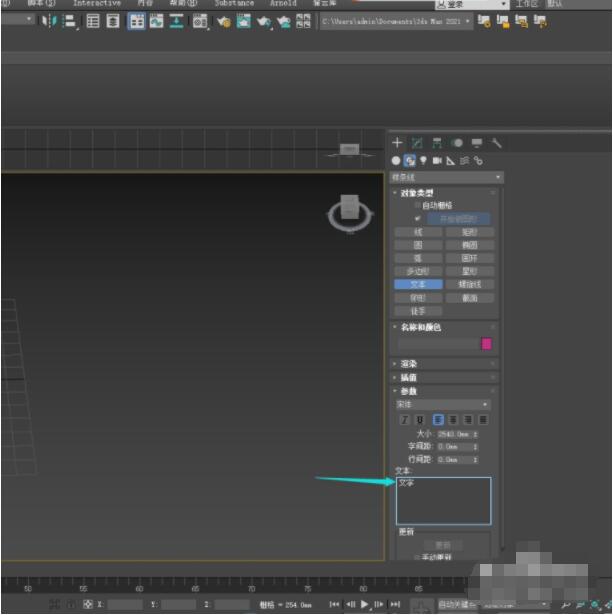The height and width of the screenshot is (615, 613).
Task: Switch to the Modify panel icon
Action: [x=416, y=143]
